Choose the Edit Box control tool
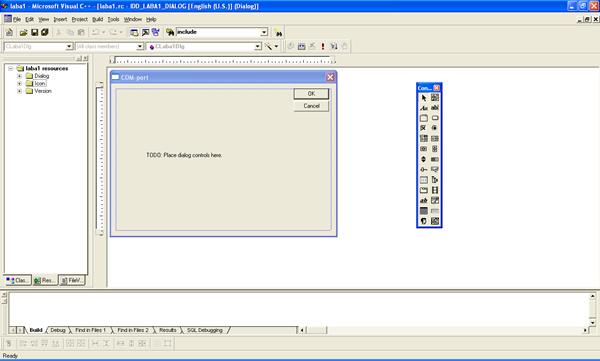 (x=435, y=108)
